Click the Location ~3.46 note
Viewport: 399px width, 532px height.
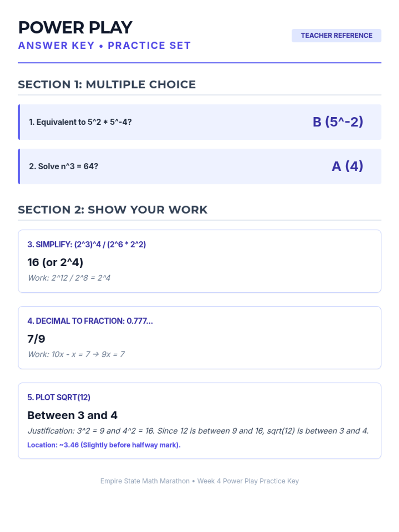point(104,445)
